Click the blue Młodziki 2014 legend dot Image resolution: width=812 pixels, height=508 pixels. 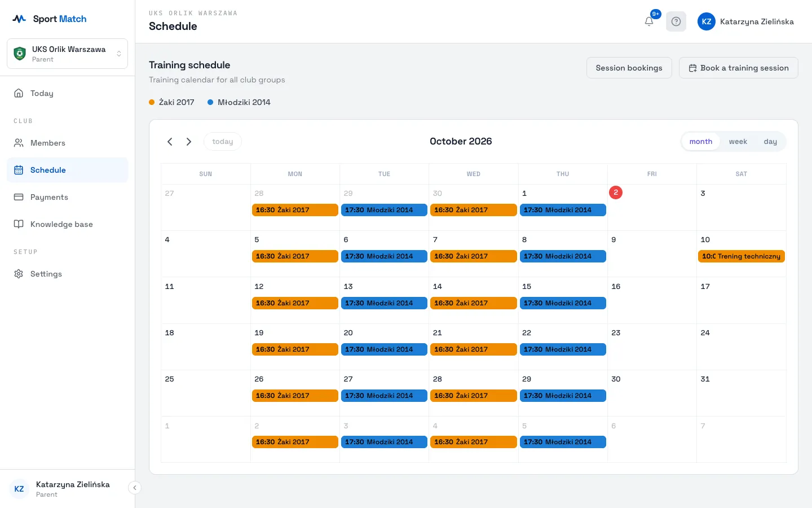tap(210, 102)
